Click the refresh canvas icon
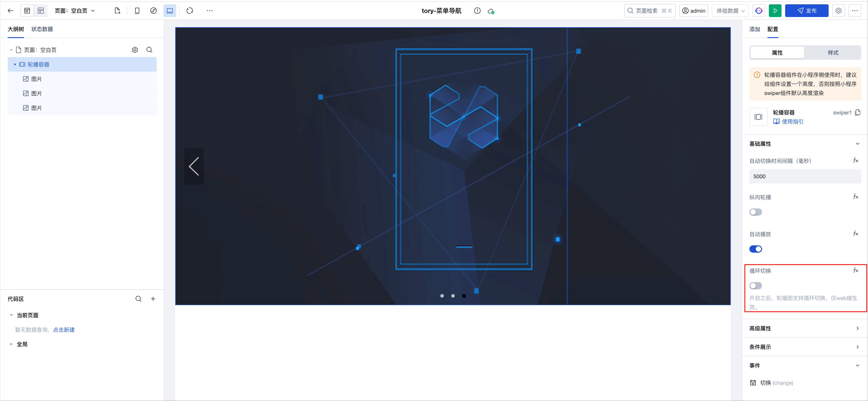Screen dimensions: 868x401 tap(190, 11)
